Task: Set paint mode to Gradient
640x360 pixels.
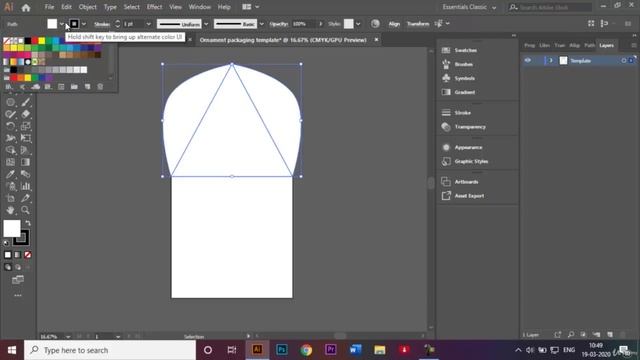Action: [x=18, y=255]
